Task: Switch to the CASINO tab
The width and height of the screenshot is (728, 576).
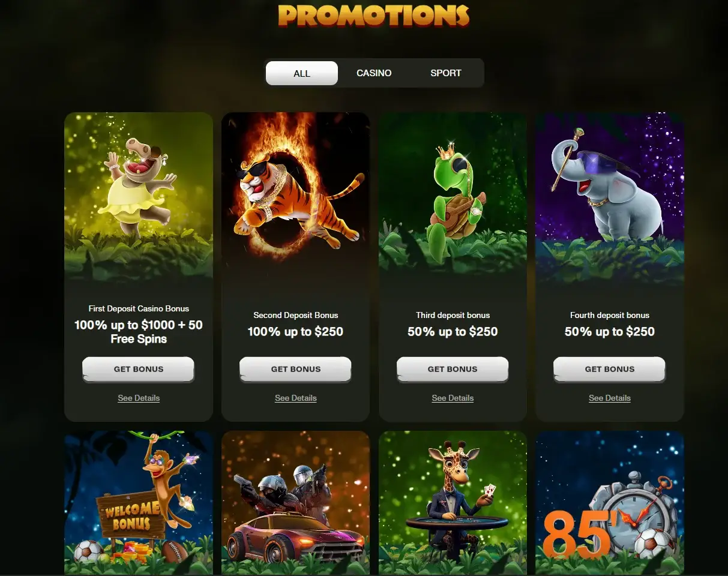Action: point(374,73)
